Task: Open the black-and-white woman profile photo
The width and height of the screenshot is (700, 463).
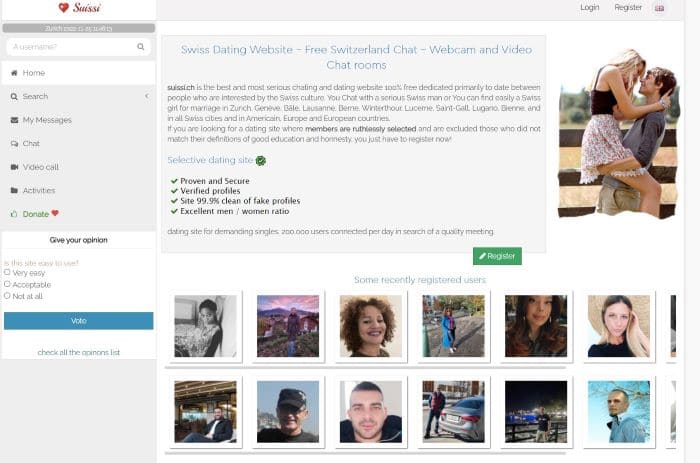Action: pyautogui.click(x=205, y=326)
